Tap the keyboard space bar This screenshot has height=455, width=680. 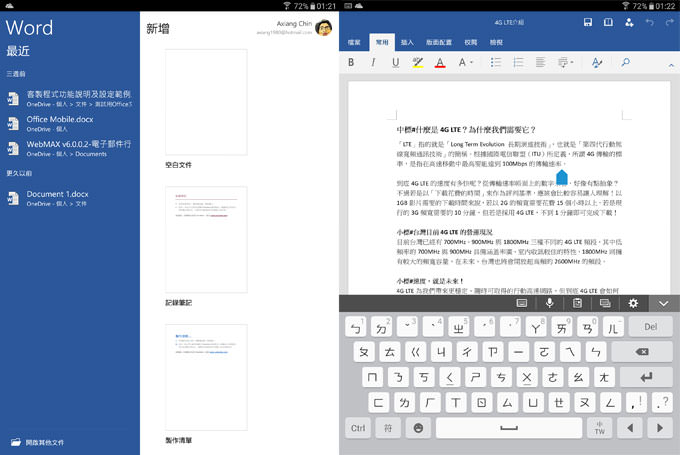pyautogui.click(x=509, y=428)
